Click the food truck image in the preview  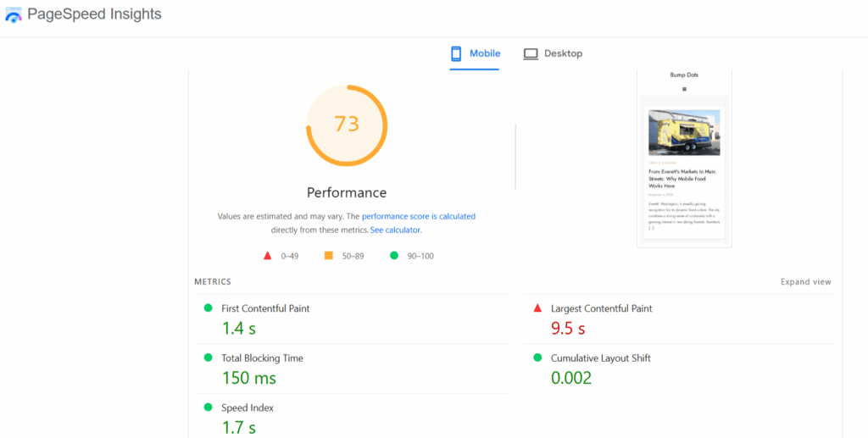click(684, 133)
